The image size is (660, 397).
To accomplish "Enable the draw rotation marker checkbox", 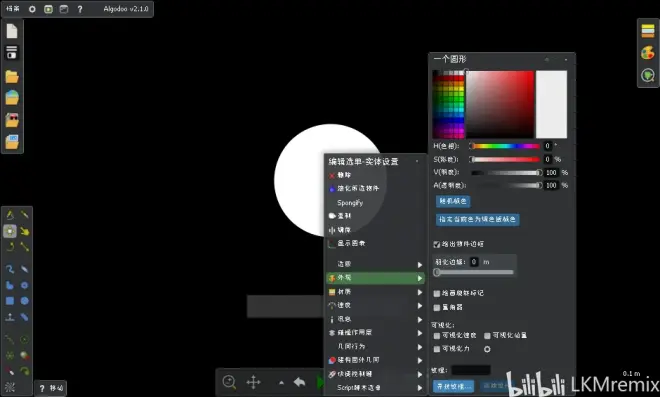I will click(436, 293).
